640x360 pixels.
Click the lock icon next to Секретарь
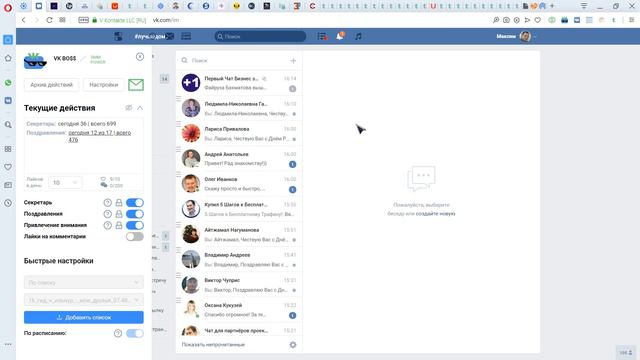[119, 202]
